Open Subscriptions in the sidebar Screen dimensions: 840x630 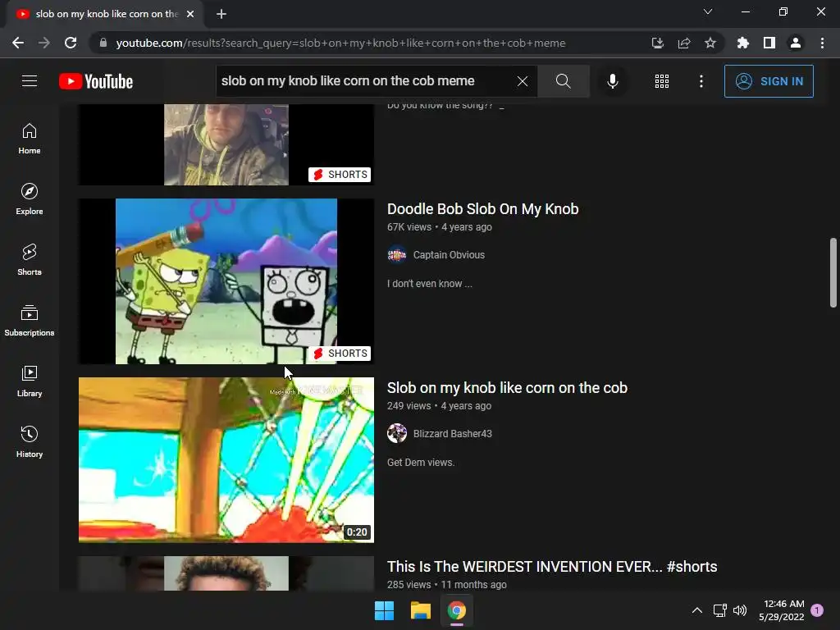pos(30,321)
